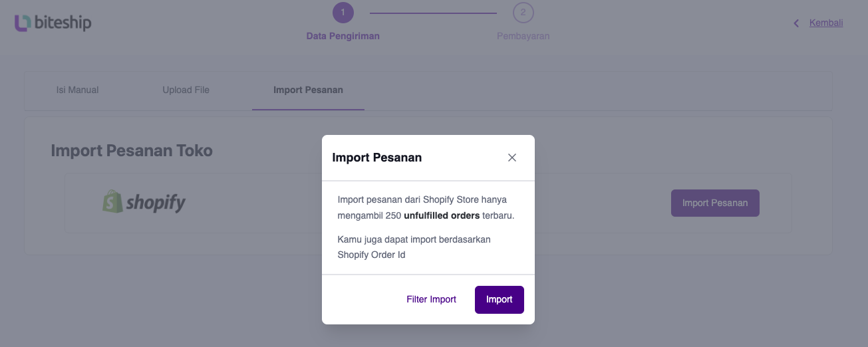Click the Import Pesanan button beside Shopify
Screen dimensions: 868x347
[x=715, y=203]
